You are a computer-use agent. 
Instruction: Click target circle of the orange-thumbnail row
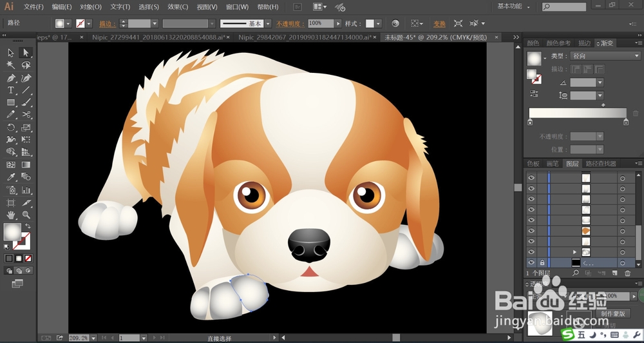(623, 231)
